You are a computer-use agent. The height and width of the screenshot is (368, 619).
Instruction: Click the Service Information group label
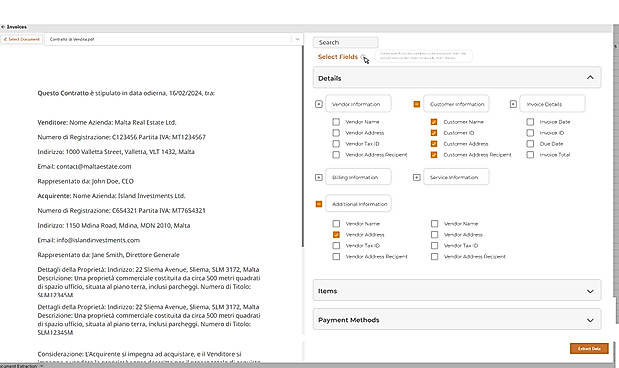456,177
